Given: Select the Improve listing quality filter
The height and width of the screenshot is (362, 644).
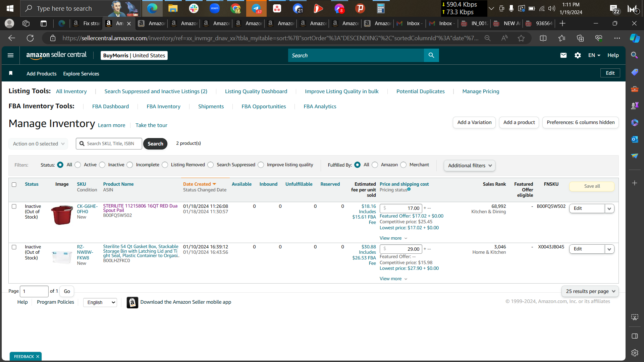Looking at the screenshot, I should [261, 165].
